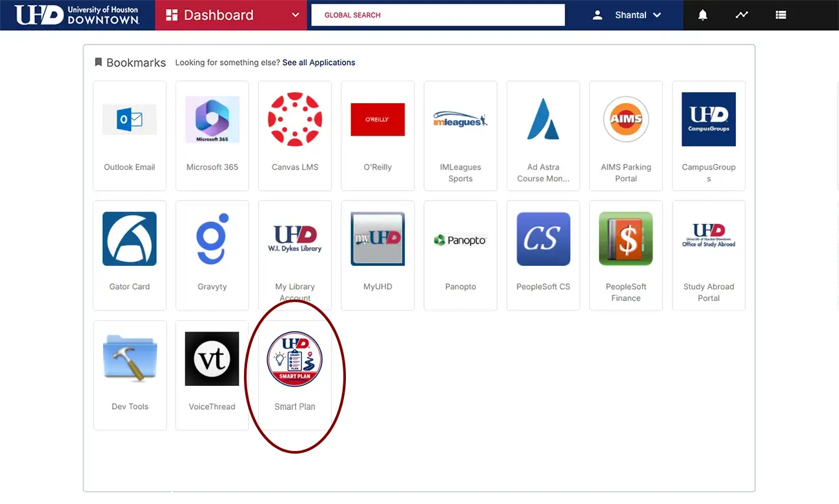Open the O'Reilly bookmark
The image size is (839, 504).
(x=378, y=136)
